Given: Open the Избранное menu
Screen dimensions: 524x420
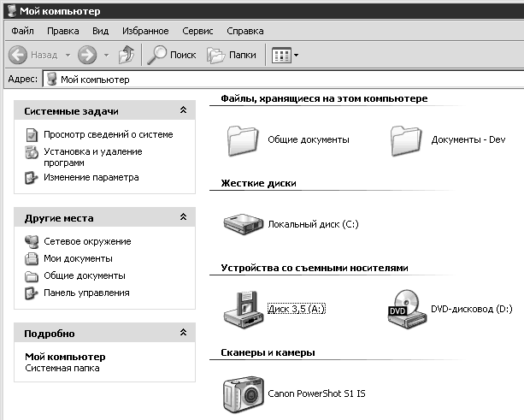Looking at the screenshot, I should (x=145, y=31).
